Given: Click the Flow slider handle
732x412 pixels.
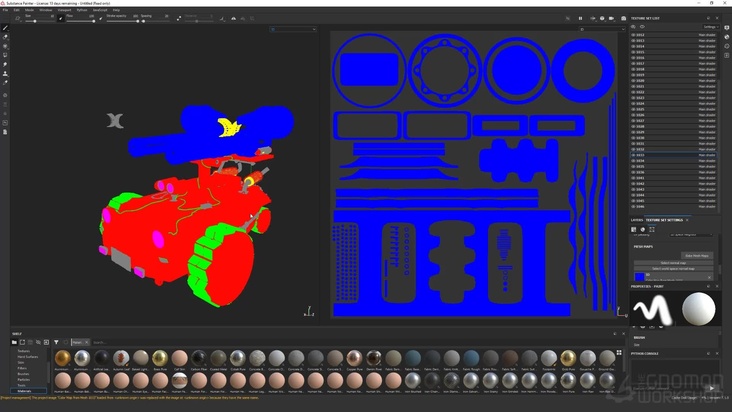Looking at the screenshot, I should [x=93, y=21].
